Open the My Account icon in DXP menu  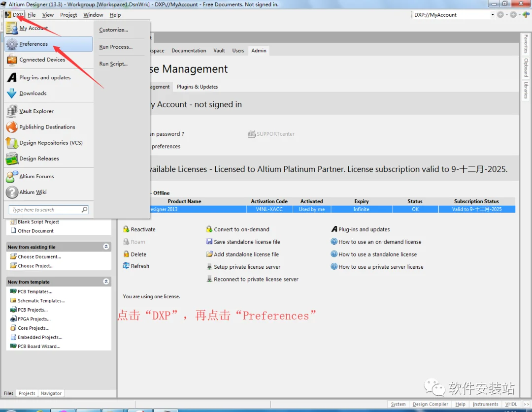click(x=12, y=28)
